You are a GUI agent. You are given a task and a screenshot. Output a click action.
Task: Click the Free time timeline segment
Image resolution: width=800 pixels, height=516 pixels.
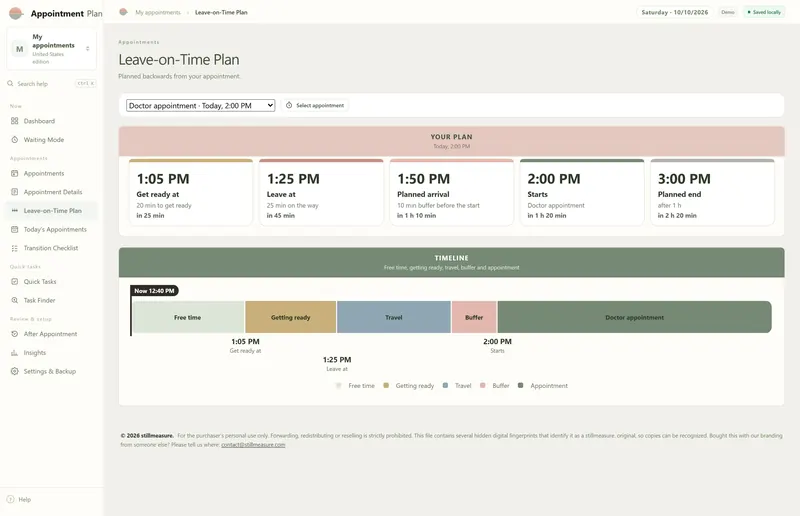[188, 317]
